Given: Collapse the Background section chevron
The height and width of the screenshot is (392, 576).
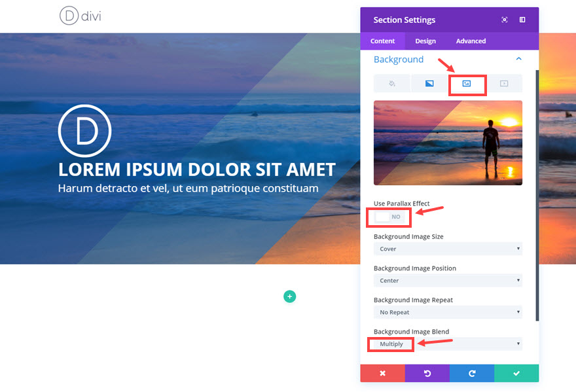Looking at the screenshot, I should coord(518,59).
